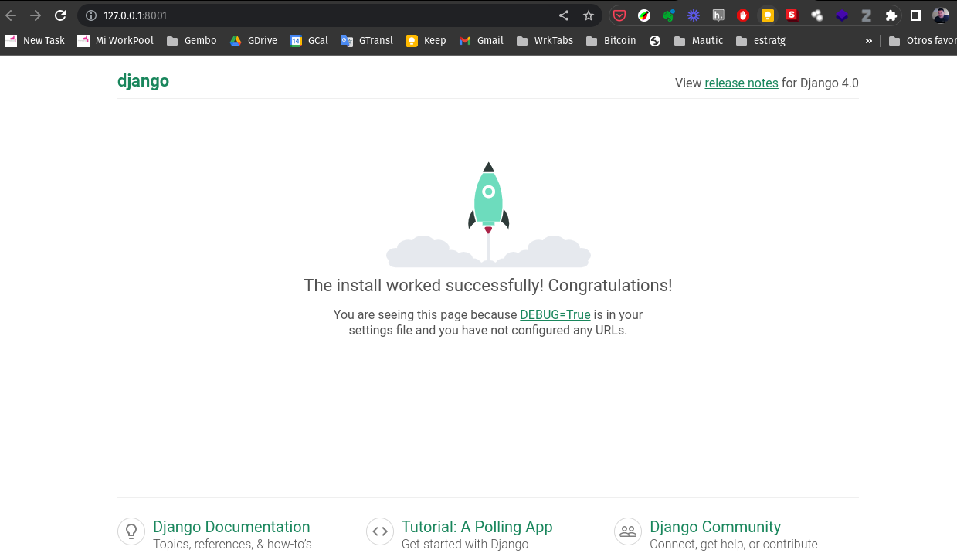
Task: Show hidden bookmarks via the chevron
Action: pyautogui.click(x=869, y=41)
